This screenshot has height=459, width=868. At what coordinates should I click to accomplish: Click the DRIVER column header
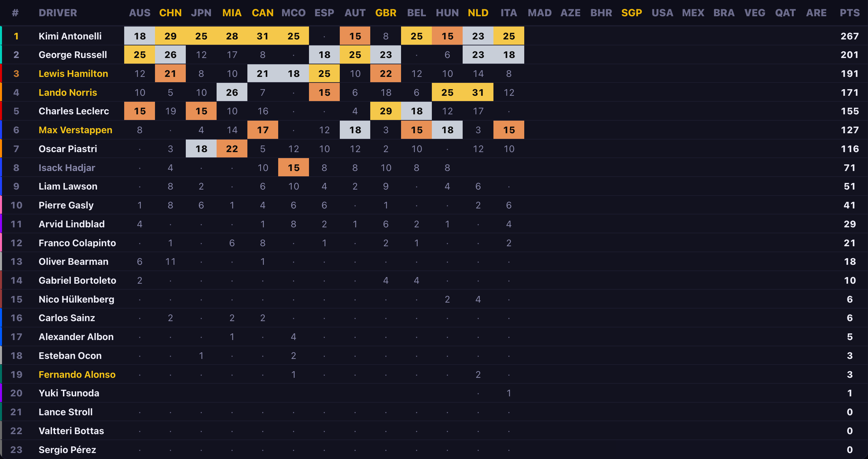coord(58,13)
